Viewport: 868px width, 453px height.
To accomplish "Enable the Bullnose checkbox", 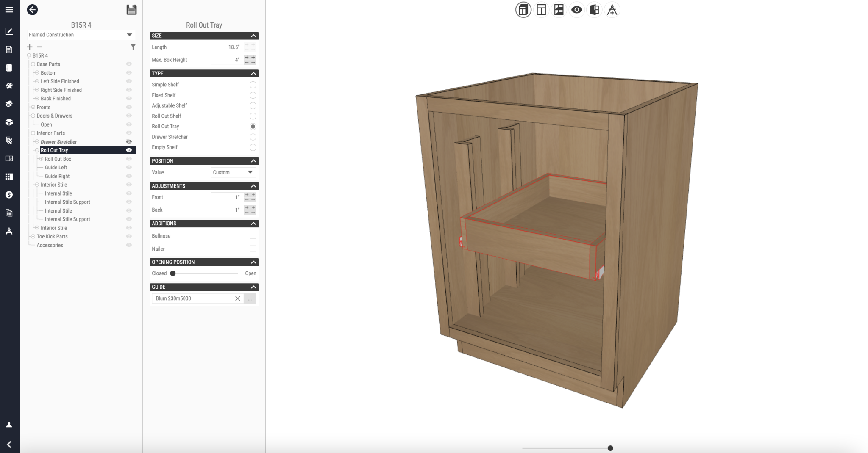I will pyautogui.click(x=253, y=235).
